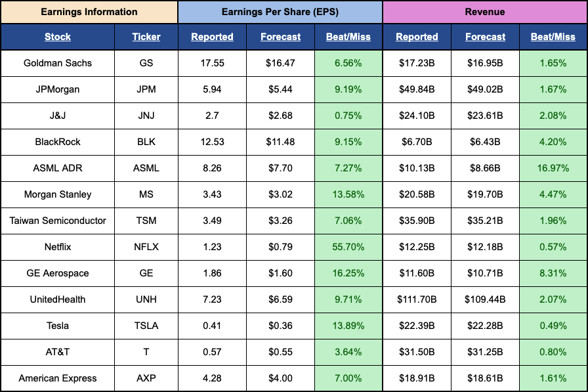Click the Ticker column header link
The height and width of the screenshot is (392, 588).
click(x=146, y=37)
